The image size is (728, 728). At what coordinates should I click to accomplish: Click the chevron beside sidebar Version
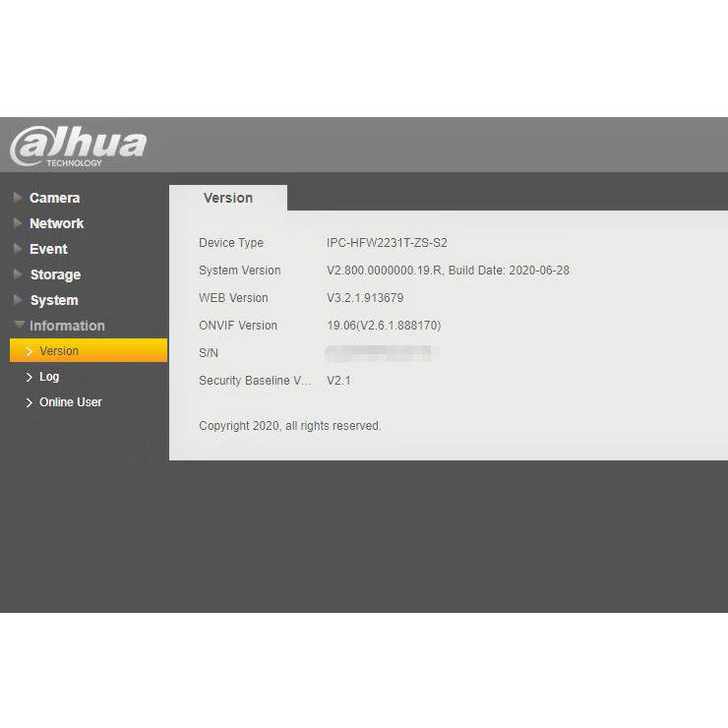30,351
